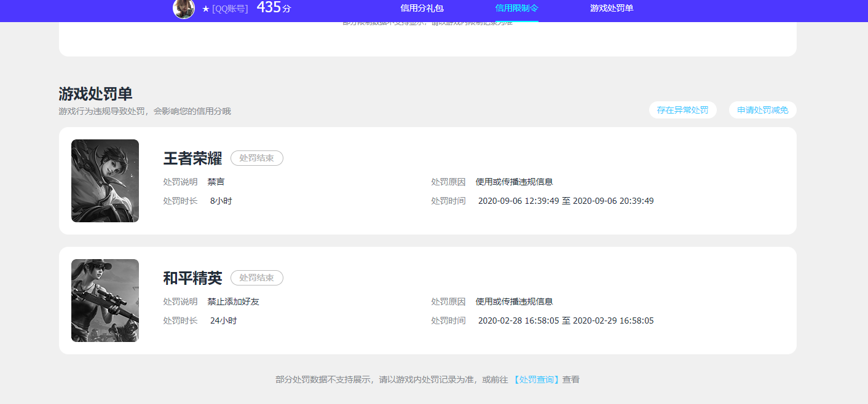The width and height of the screenshot is (868, 404).
Task: Click the 王者荣耀 game title
Action: click(x=192, y=158)
